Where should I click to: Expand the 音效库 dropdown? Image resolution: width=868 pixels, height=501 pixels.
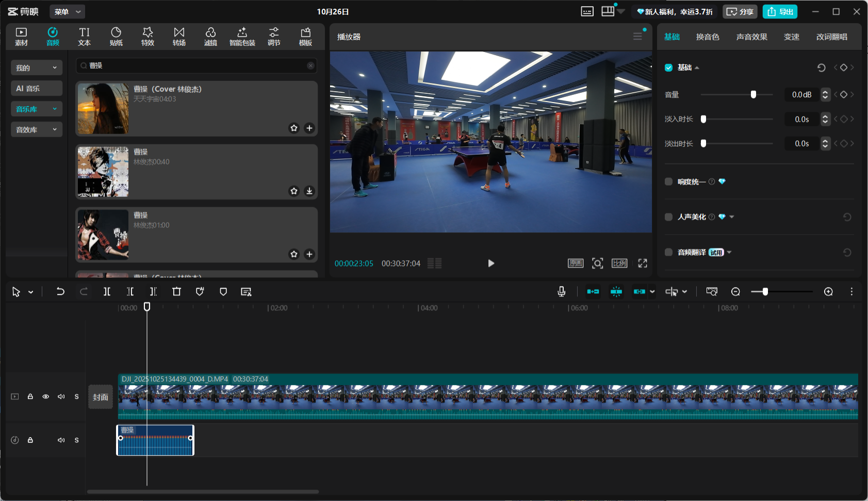(36, 129)
